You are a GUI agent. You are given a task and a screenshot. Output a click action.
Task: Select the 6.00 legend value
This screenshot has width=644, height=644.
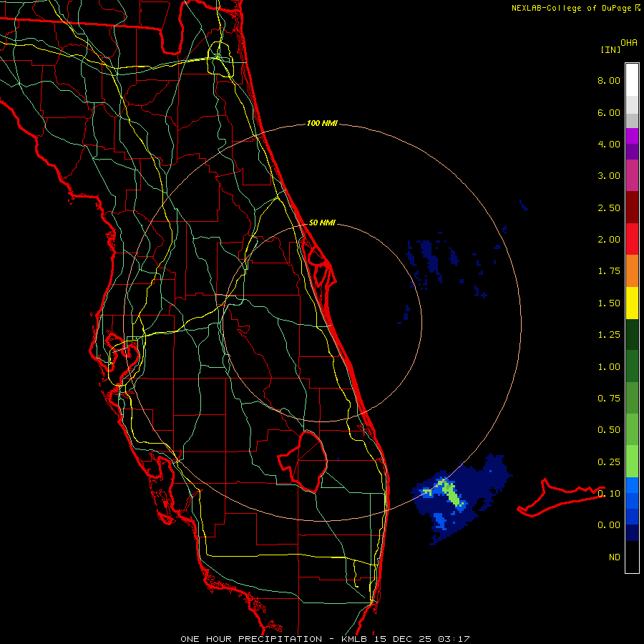point(609,112)
